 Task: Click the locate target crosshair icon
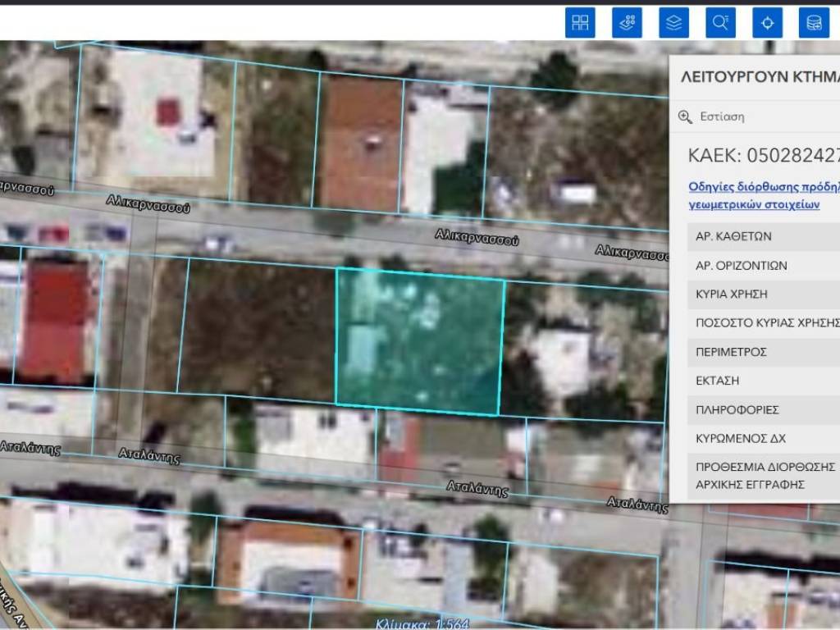767,23
